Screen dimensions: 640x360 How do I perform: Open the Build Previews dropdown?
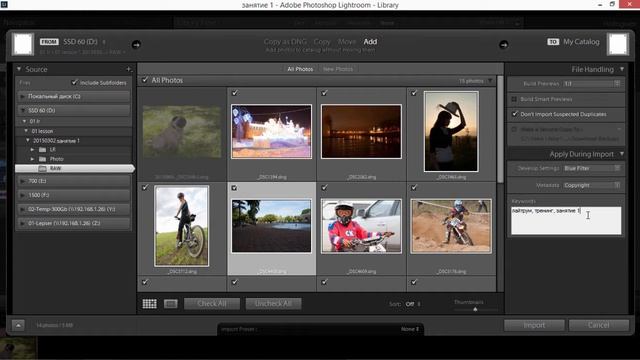[x=592, y=84]
